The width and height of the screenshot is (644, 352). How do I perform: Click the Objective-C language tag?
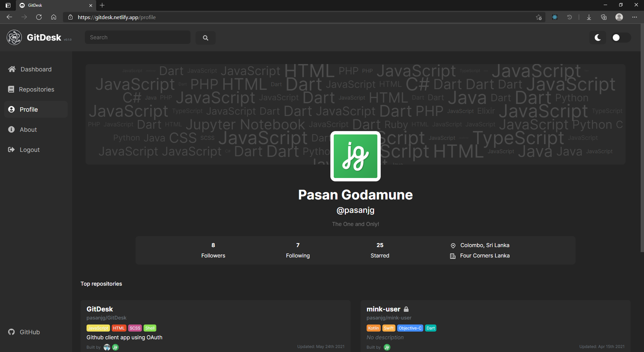(410, 328)
